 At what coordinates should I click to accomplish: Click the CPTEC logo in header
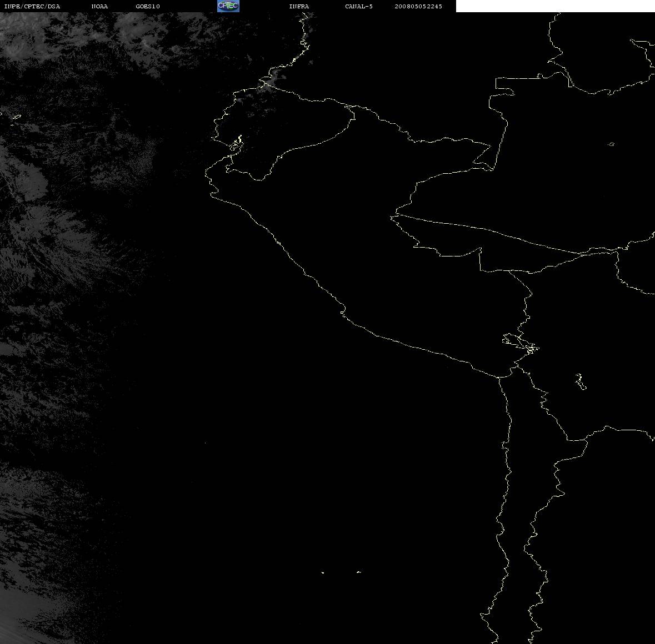[228, 6]
